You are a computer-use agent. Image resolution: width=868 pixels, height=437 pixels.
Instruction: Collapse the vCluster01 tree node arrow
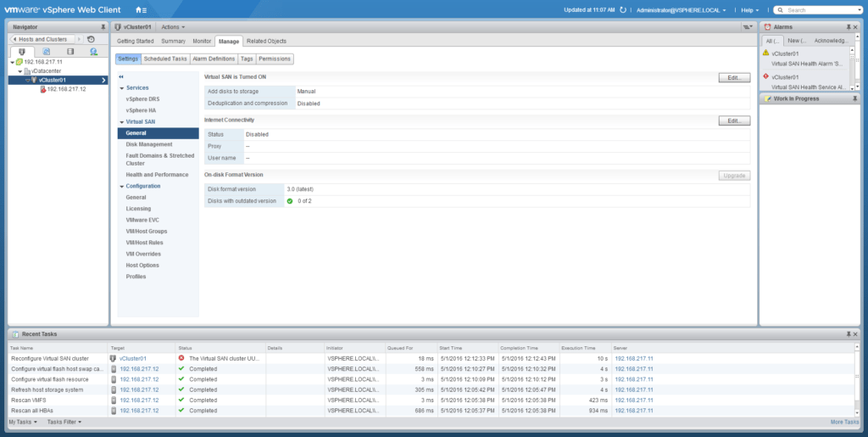tap(27, 81)
